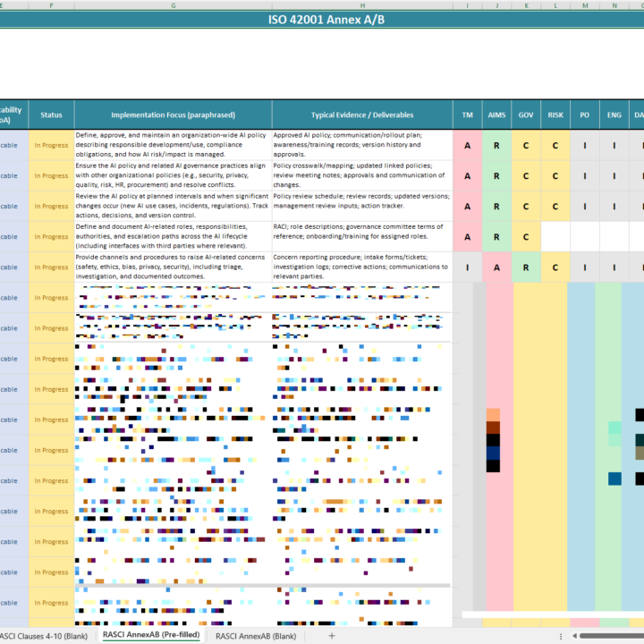The image size is (644, 644).
Task: Click the cell starting 'Define and document AI-related roles'
Action: [174, 236]
